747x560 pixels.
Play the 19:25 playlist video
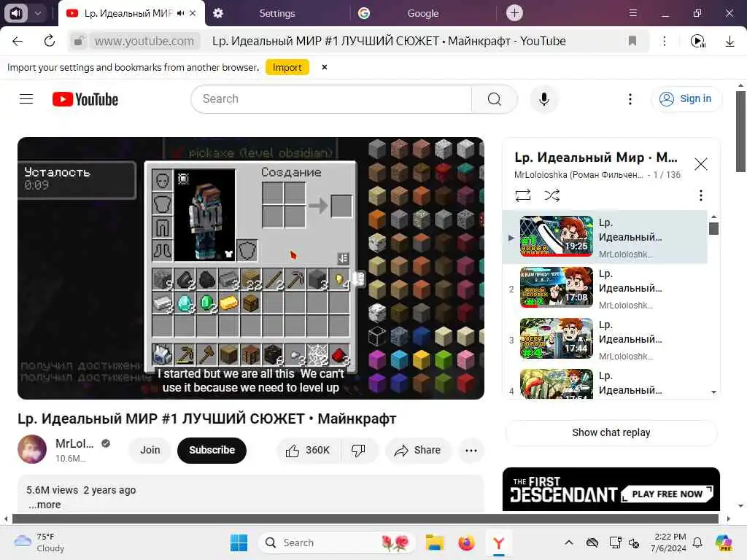557,236
